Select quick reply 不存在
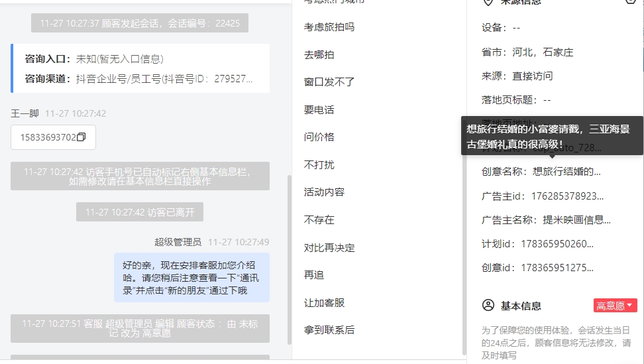 coord(319,220)
